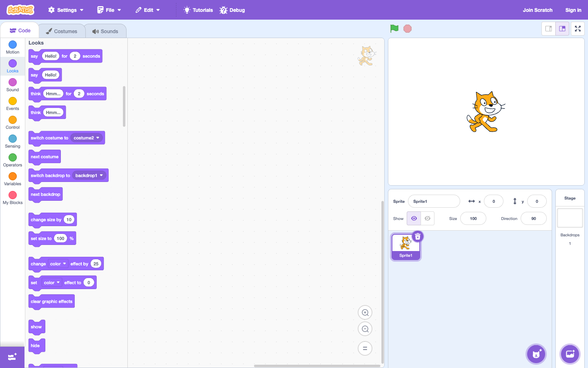Zoom out the code workspace

point(365,329)
